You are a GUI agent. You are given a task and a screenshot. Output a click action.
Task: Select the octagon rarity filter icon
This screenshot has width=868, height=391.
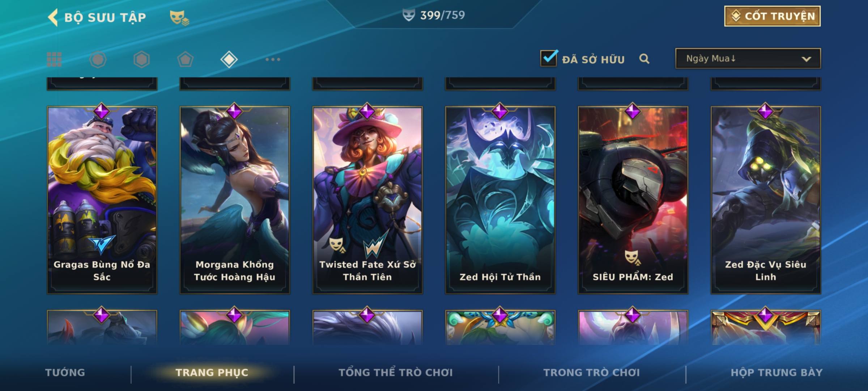click(98, 59)
